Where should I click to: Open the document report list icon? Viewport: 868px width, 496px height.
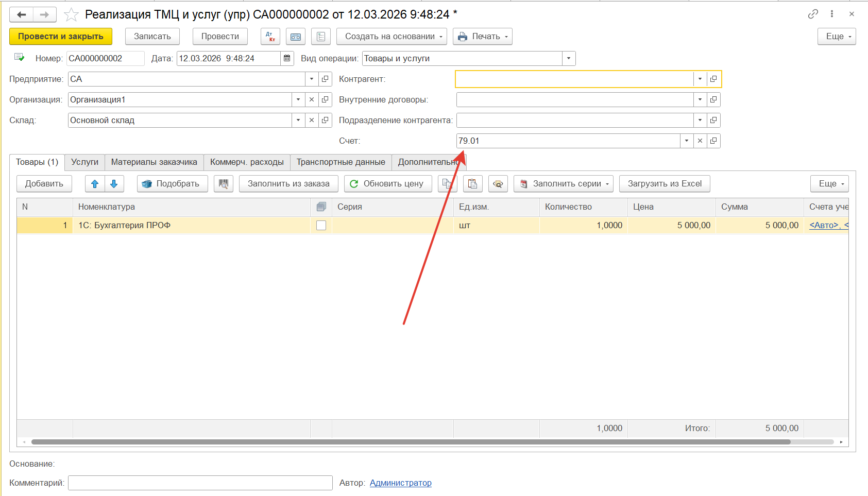coord(321,37)
